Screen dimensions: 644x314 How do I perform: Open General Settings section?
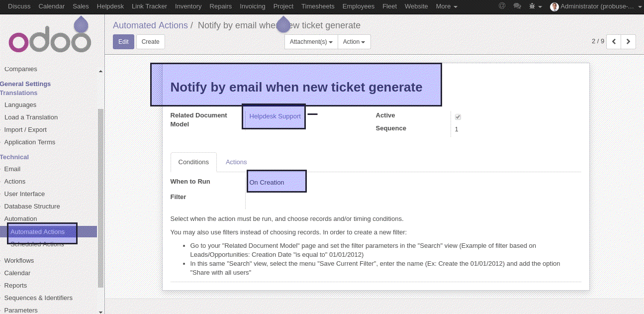(25, 84)
